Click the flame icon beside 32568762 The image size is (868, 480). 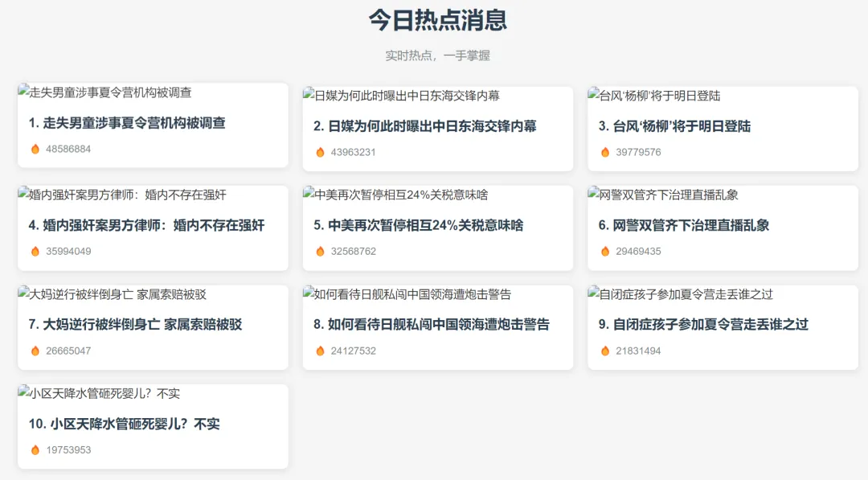point(320,252)
